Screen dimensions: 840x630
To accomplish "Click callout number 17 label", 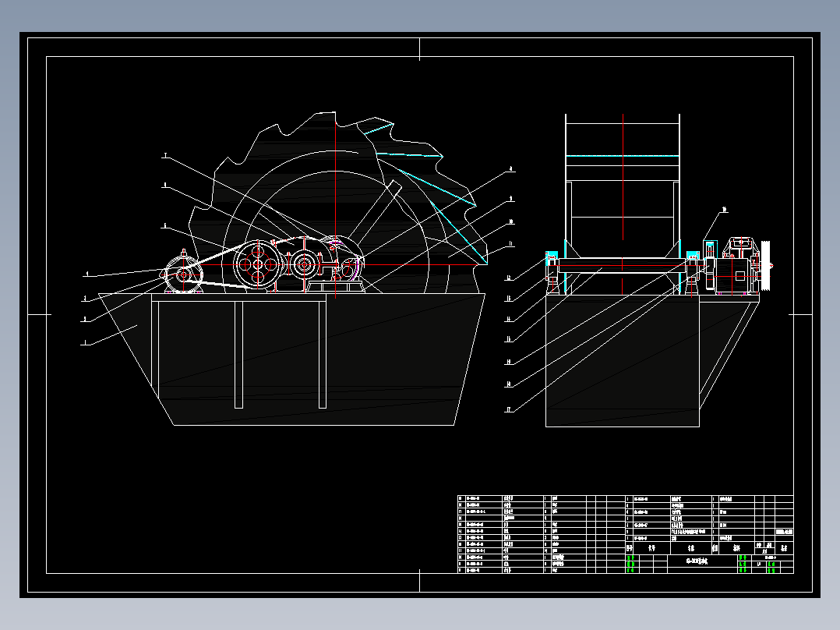I will [x=509, y=410].
